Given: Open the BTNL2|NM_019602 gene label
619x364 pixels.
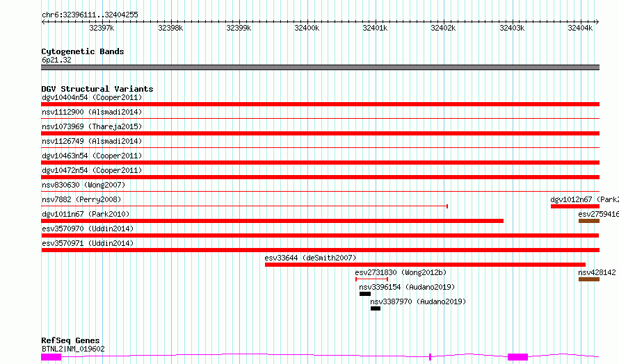Looking at the screenshot, I should pyautogui.click(x=73, y=349).
